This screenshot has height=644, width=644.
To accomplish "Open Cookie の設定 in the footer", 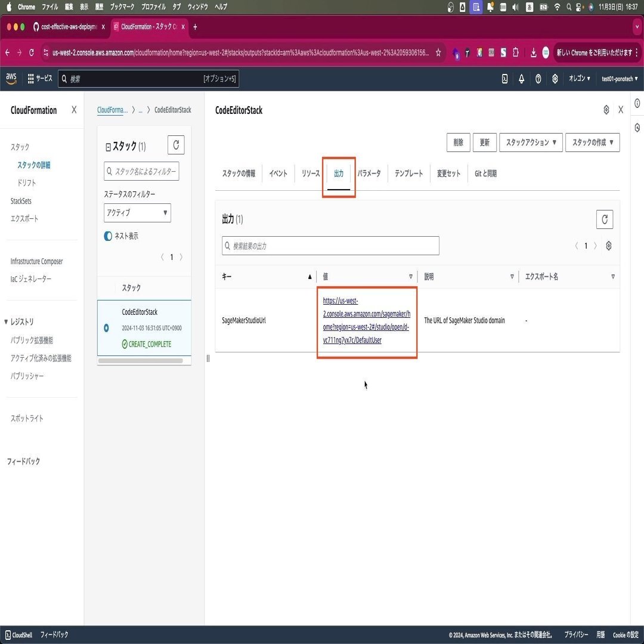I will click(x=626, y=635).
